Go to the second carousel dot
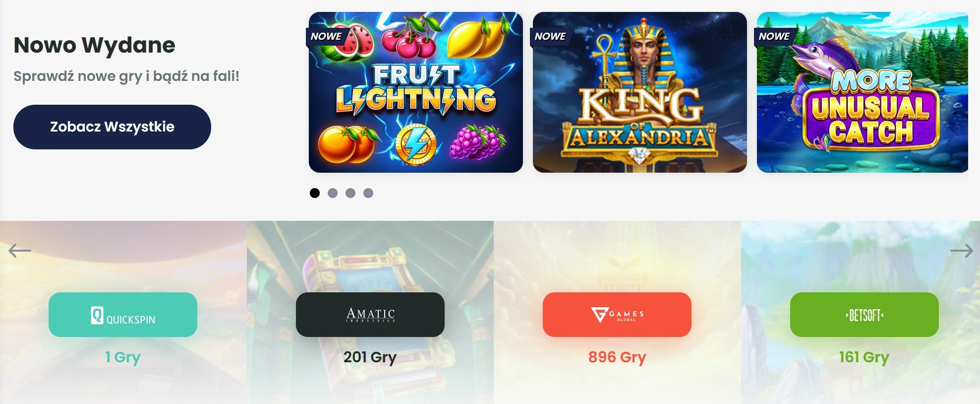The height and width of the screenshot is (404, 980). coord(333,193)
